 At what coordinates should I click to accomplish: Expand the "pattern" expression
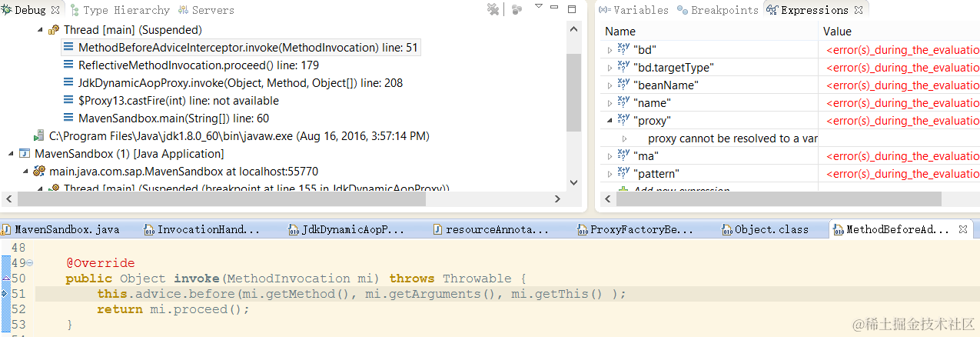click(x=610, y=174)
